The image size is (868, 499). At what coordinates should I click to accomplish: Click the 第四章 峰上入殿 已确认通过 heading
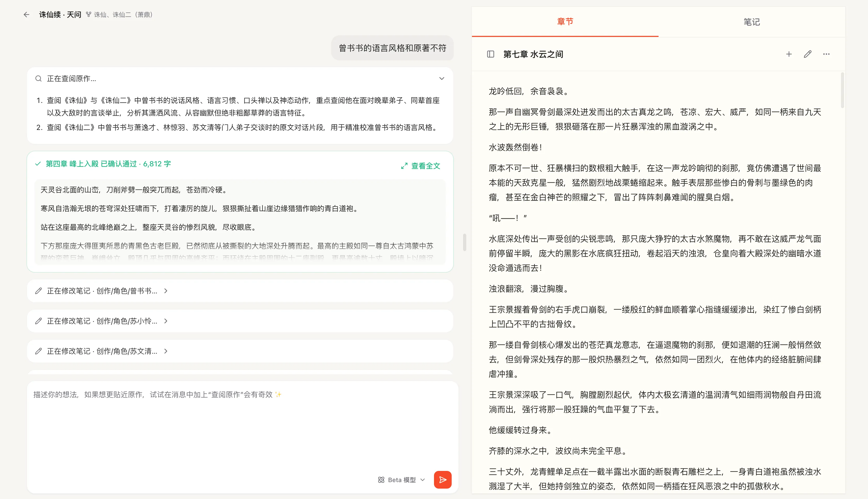coord(108,164)
